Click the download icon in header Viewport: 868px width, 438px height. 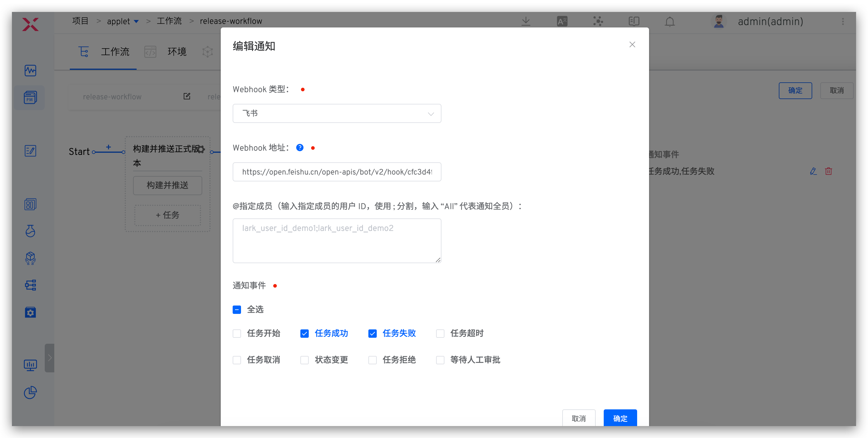[x=526, y=21]
